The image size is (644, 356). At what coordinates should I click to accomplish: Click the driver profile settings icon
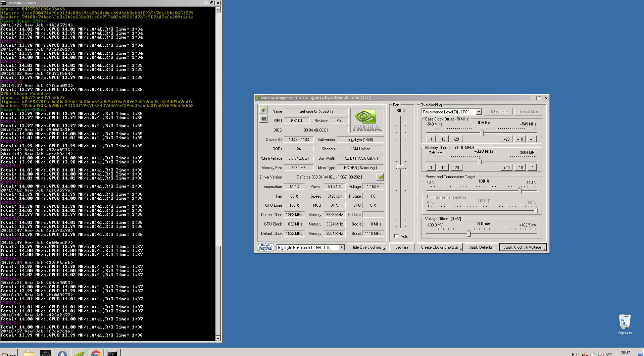[x=380, y=177]
